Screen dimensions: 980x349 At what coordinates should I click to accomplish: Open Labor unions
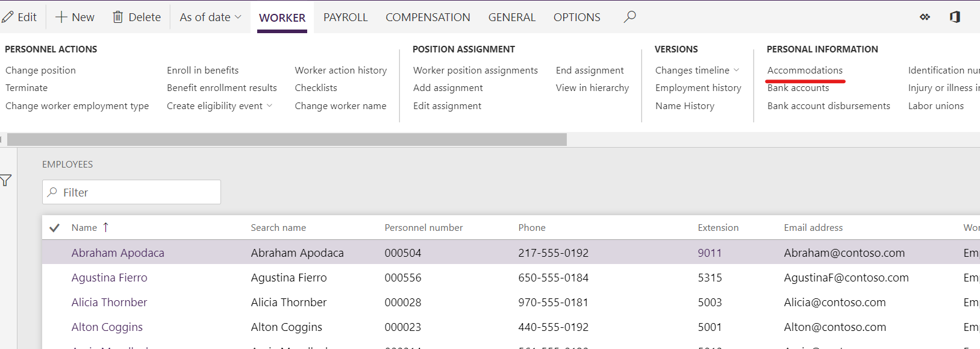point(935,105)
